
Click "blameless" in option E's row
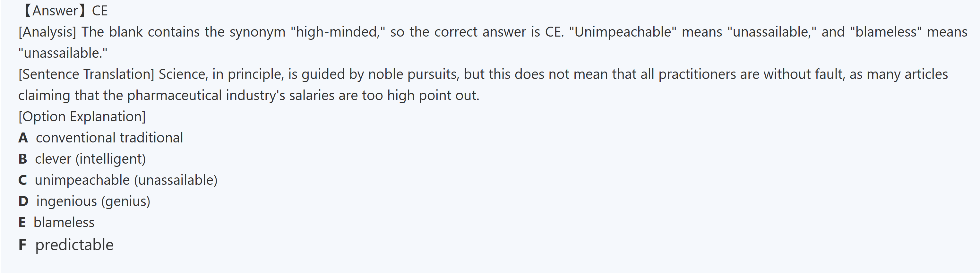64,222
